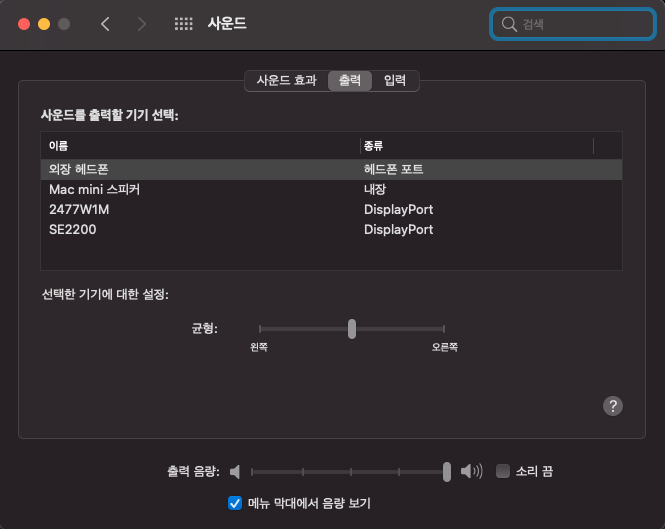This screenshot has height=529, width=665.
Task: Choose the 2477W1M output device
Action: [331, 210]
